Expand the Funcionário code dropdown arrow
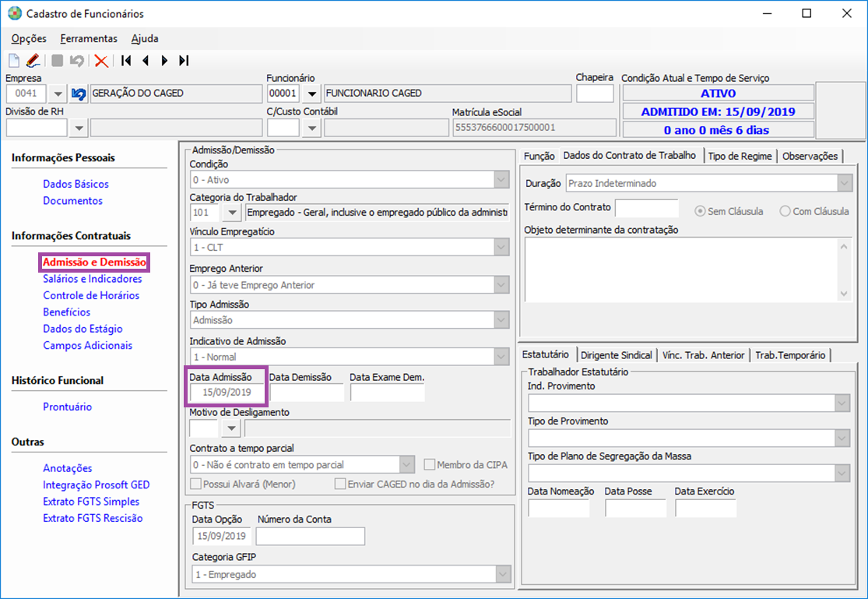 [x=311, y=93]
